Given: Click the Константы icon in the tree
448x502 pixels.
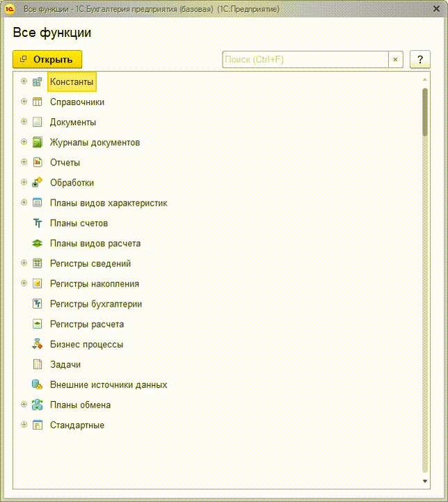Looking at the screenshot, I should tap(37, 82).
